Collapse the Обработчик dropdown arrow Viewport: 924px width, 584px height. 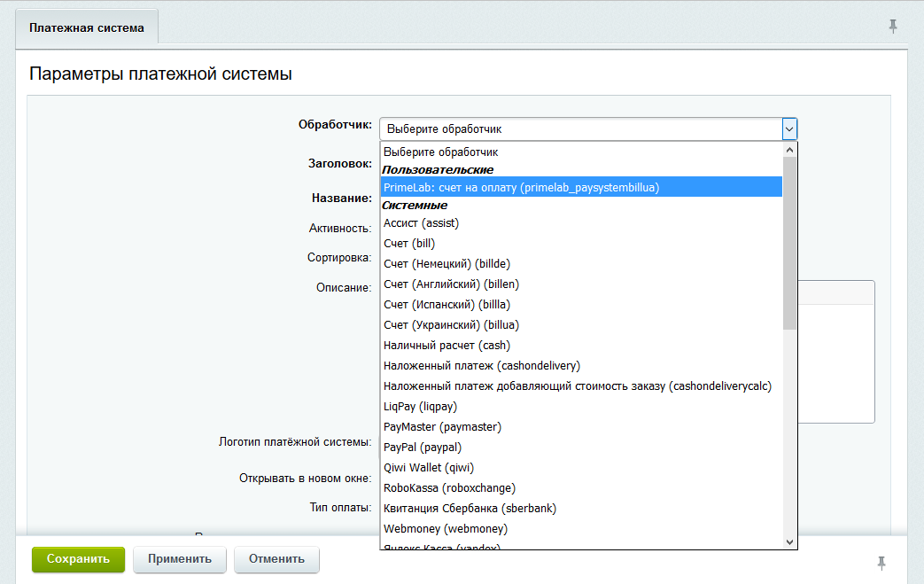[788, 129]
